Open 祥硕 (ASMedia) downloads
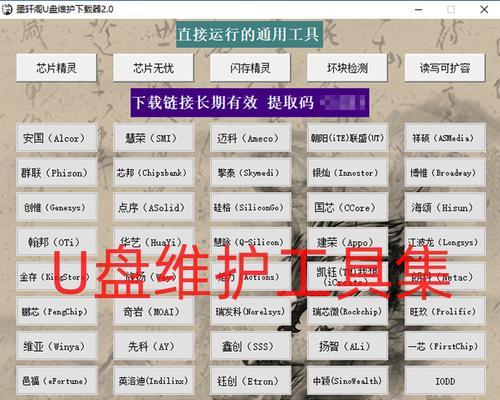The height and width of the screenshot is (400, 500). 445,138
